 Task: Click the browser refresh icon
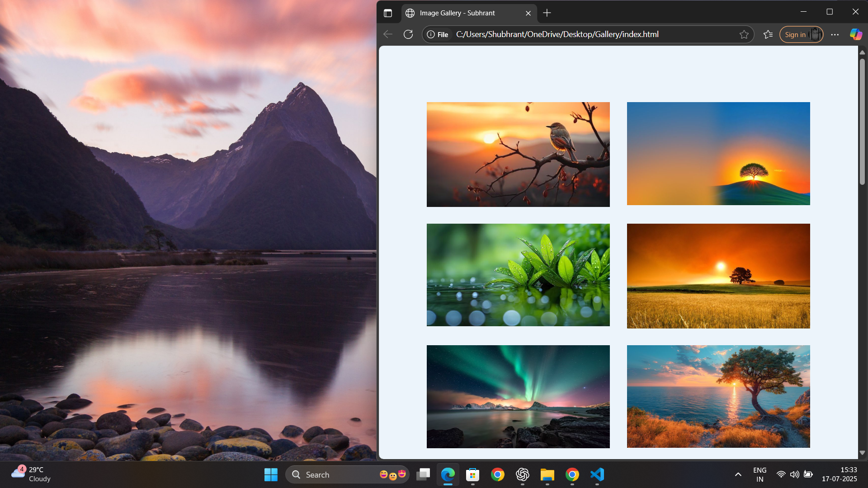click(x=408, y=34)
